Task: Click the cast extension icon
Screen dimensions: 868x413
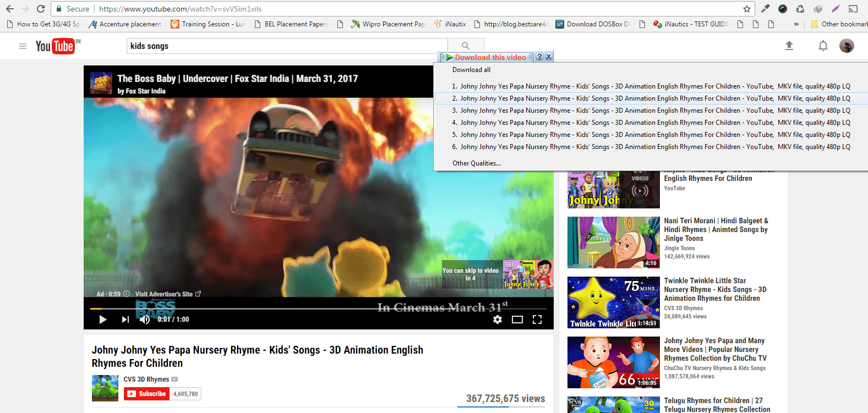Action: pyautogui.click(x=853, y=9)
